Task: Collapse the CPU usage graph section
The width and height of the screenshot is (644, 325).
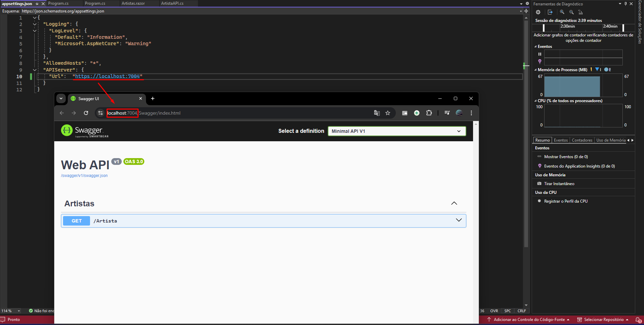Action: point(535,101)
